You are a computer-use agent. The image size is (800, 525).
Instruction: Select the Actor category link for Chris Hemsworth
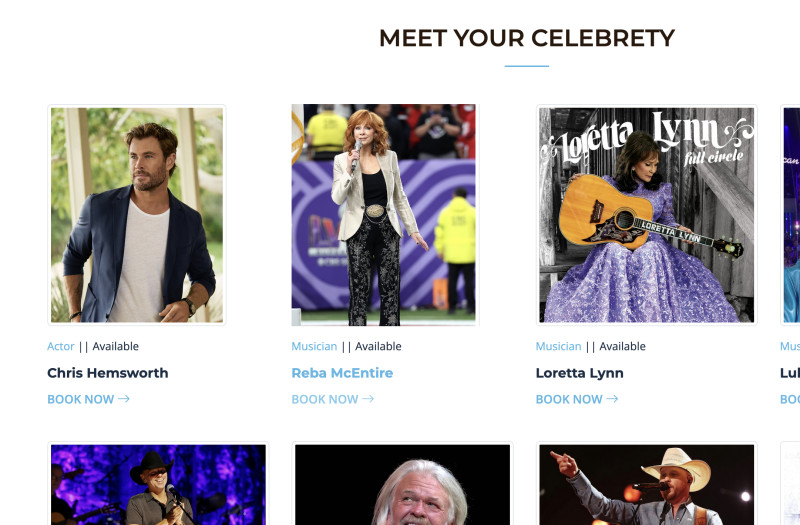tap(61, 346)
